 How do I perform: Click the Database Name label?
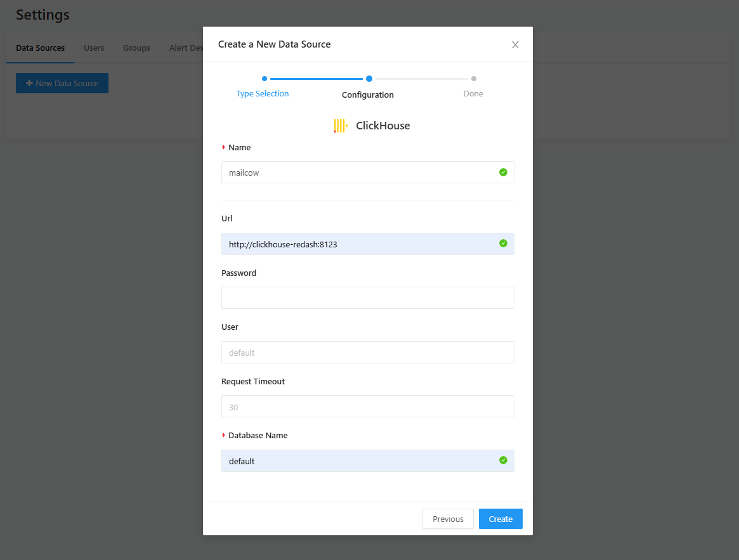[x=258, y=436]
